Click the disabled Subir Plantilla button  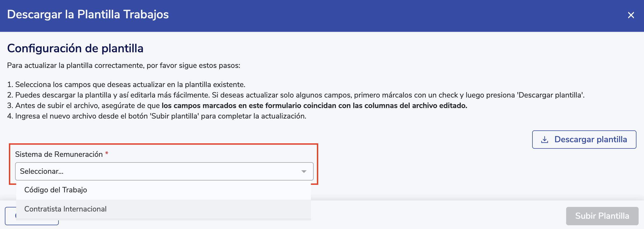[602, 216]
